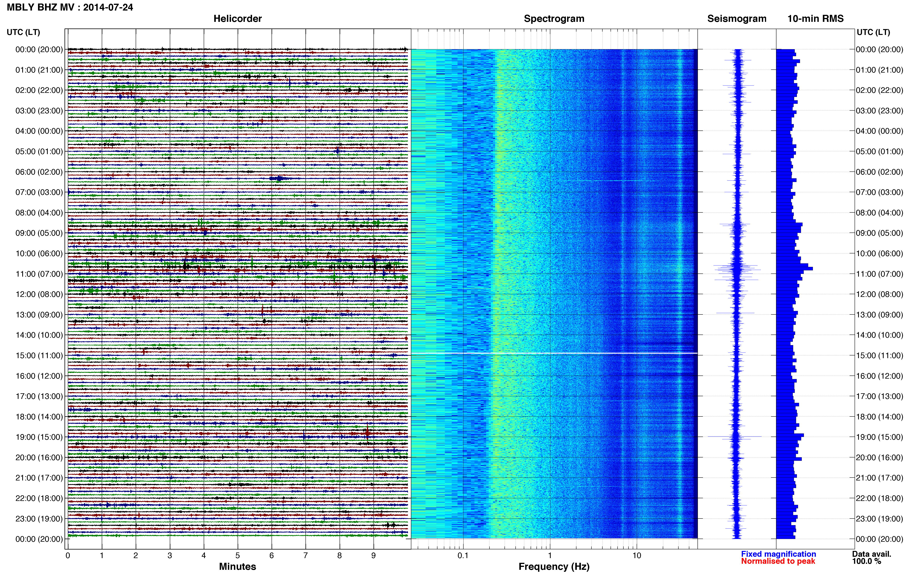Click minute tick label 9 under the helicorder

[373, 555]
